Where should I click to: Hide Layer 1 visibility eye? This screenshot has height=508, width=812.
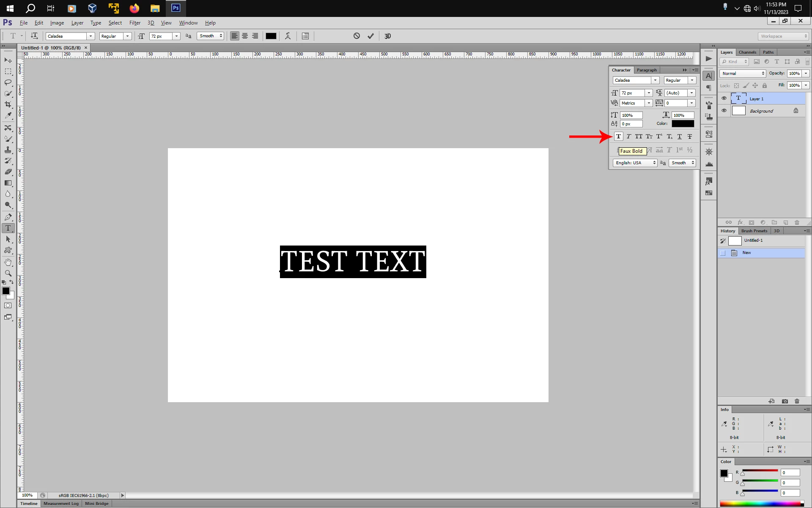point(724,98)
